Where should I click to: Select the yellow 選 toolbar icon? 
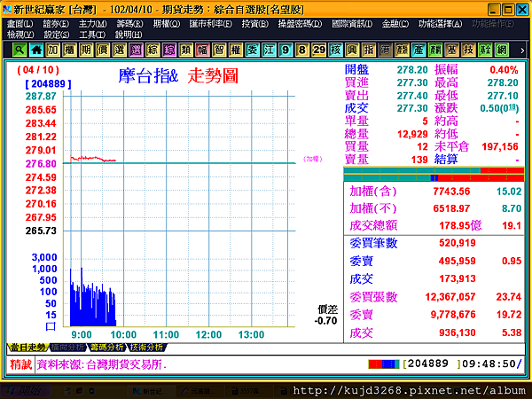pos(120,51)
